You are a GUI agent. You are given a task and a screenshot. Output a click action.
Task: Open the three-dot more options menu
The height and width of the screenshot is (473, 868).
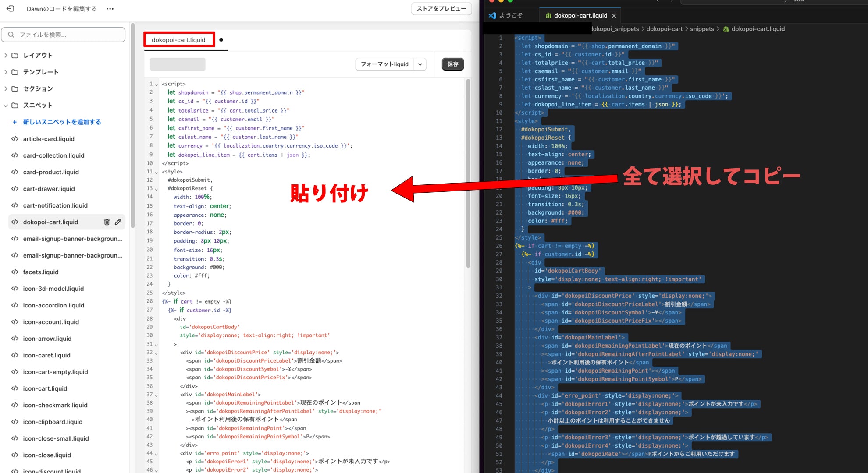click(x=110, y=9)
